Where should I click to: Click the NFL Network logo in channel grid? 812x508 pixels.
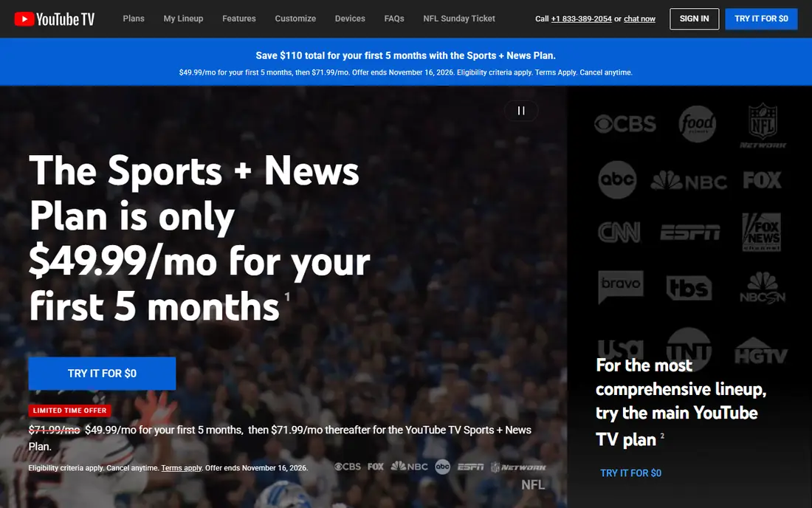[763, 126]
